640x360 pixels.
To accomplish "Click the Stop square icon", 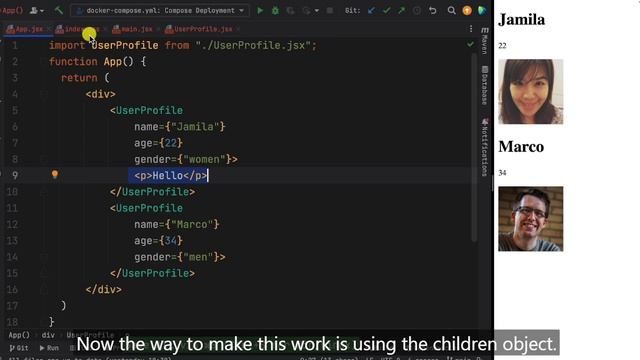I will pyautogui.click(x=329, y=10).
